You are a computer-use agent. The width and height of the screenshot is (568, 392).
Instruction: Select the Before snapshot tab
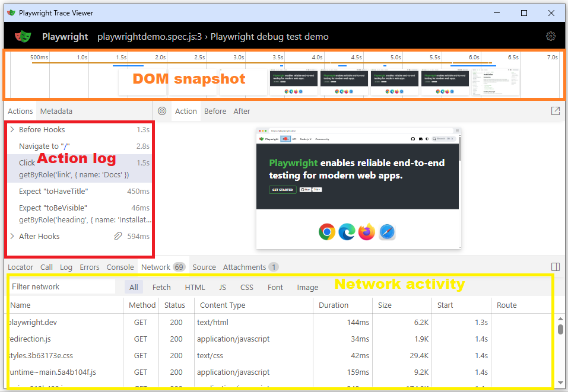(x=215, y=111)
